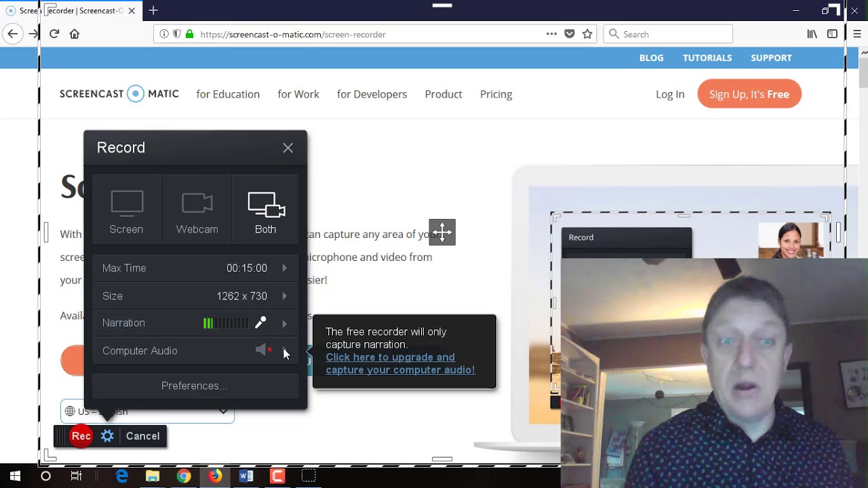Click Sign Up, It's Free button

[749, 94]
